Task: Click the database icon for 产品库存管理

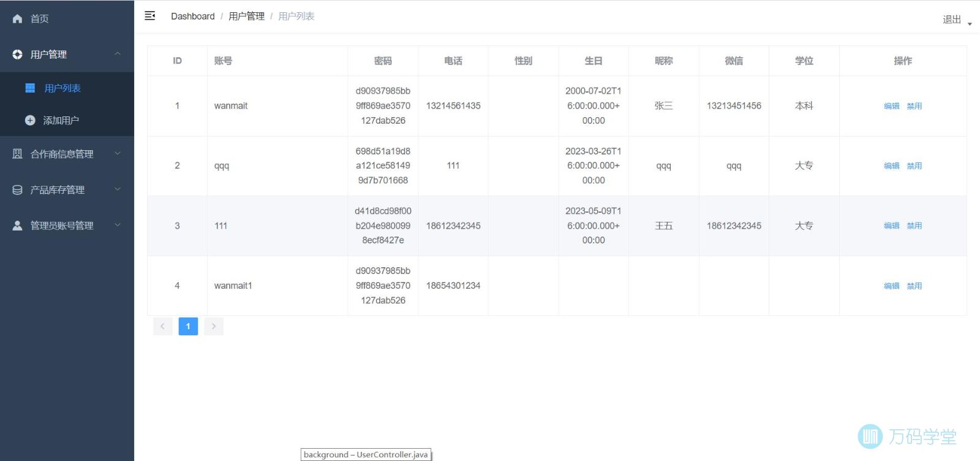Action: tap(17, 190)
